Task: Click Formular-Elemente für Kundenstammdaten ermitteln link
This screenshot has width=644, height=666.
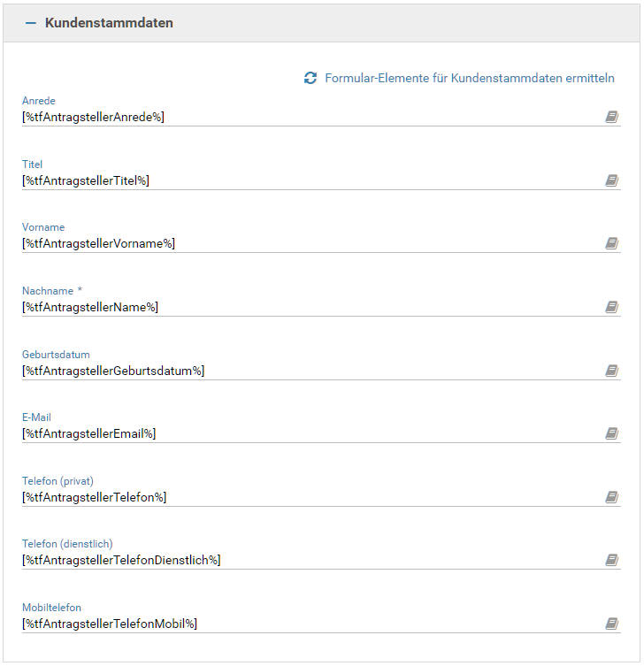Action: tap(469, 79)
